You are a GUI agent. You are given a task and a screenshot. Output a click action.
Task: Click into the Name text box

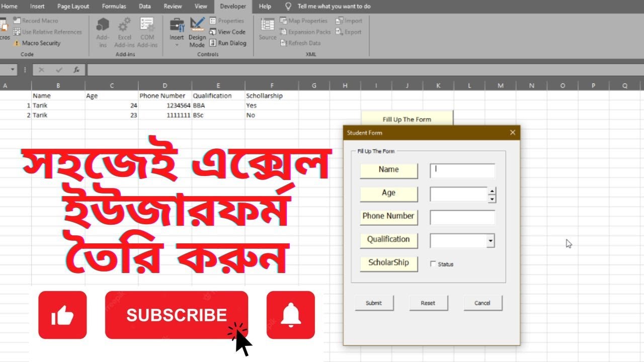[x=462, y=171]
